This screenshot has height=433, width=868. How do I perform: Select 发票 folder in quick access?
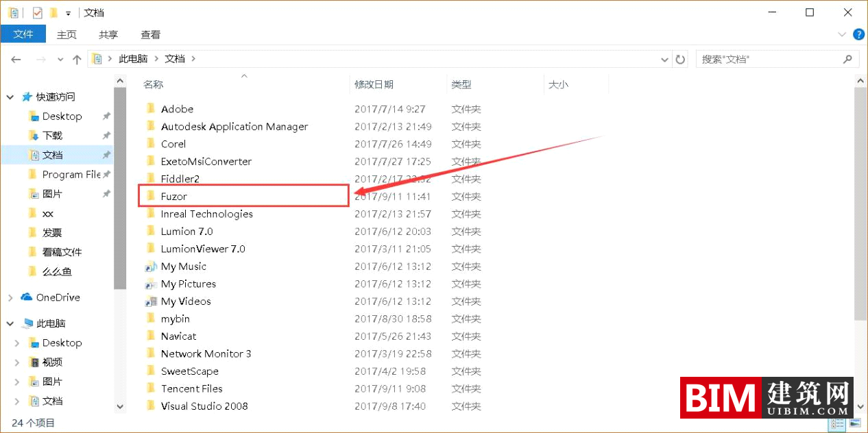(x=52, y=233)
